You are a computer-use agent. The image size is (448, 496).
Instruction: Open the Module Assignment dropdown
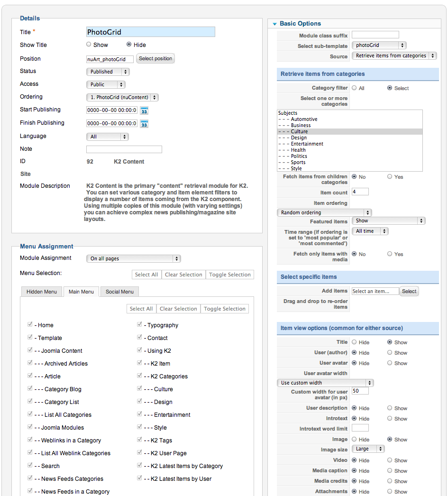[133, 258]
